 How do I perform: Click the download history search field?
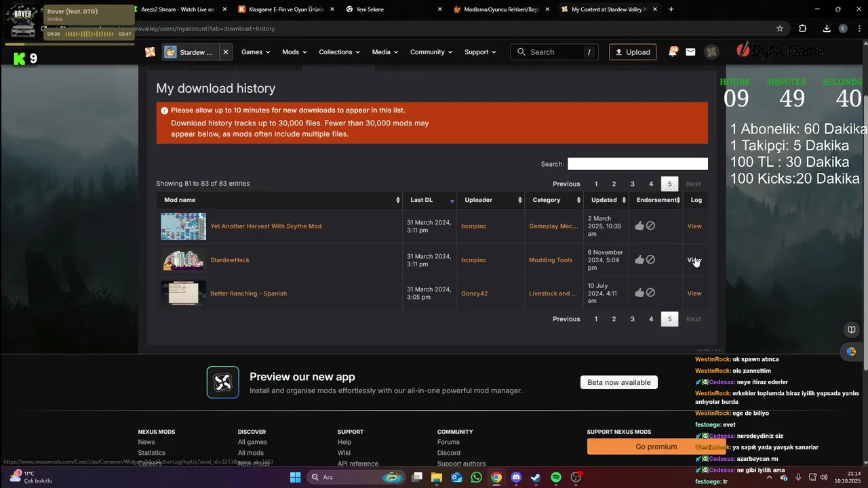coord(637,164)
